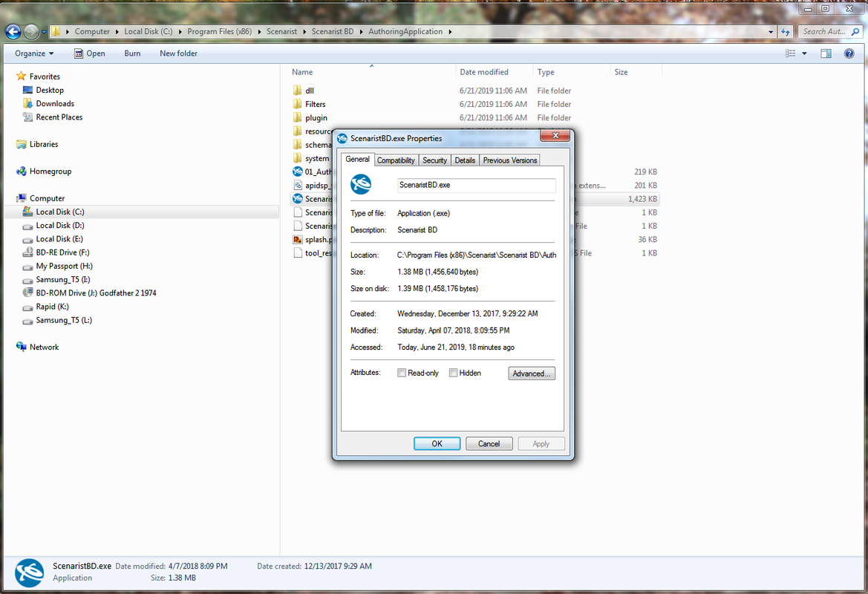Select Samsung_T5 (I:) drive
868x594 pixels.
click(x=56, y=280)
